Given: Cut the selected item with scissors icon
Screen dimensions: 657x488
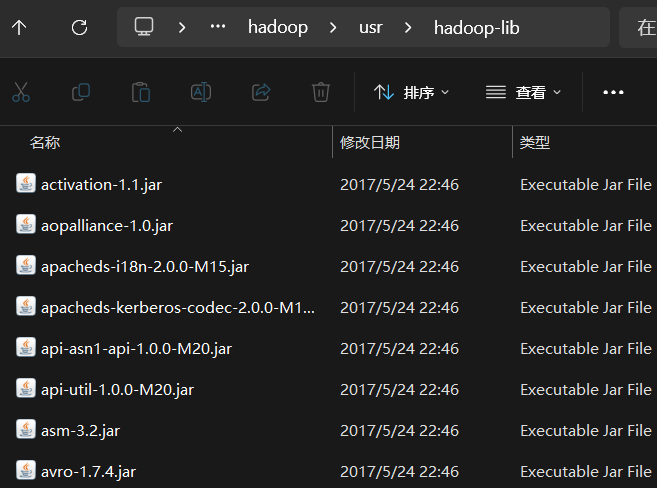Looking at the screenshot, I should tap(21, 92).
